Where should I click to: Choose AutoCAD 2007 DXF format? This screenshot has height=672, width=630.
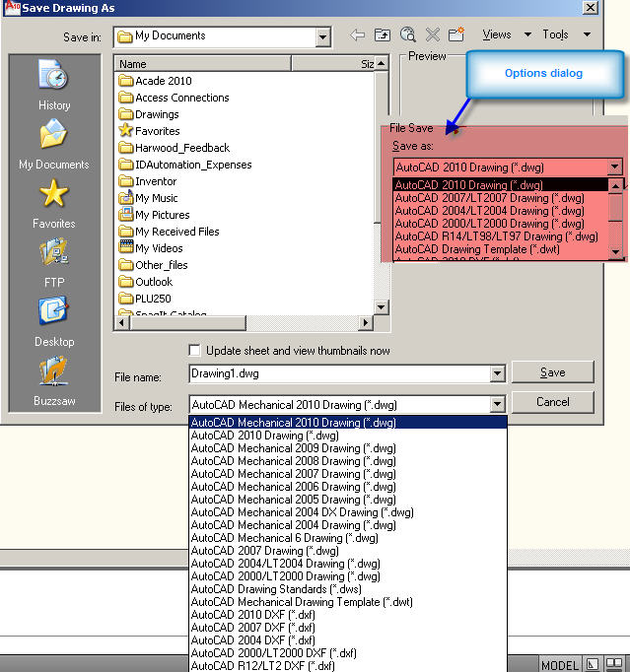coord(348,627)
